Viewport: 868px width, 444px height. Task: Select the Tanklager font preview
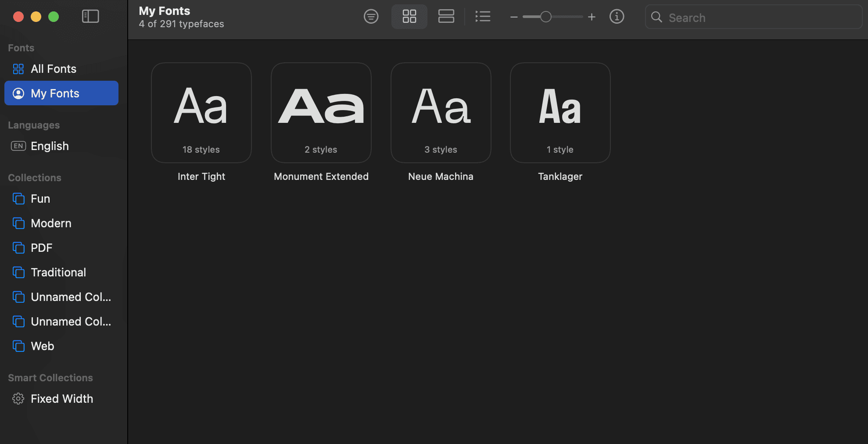[560, 113]
